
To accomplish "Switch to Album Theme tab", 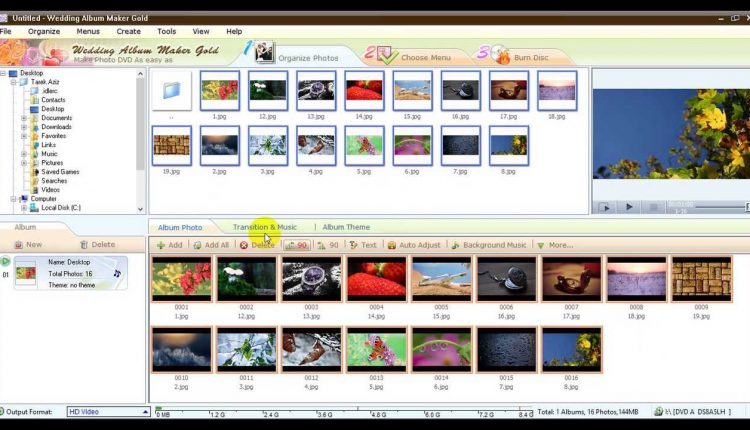I will pos(346,227).
